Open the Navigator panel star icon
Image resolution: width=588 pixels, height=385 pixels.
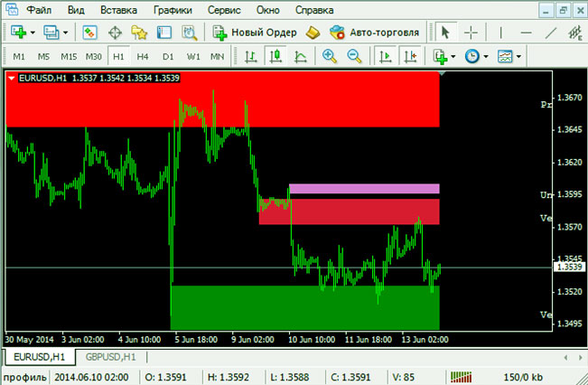pyautogui.click(x=140, y=33)
